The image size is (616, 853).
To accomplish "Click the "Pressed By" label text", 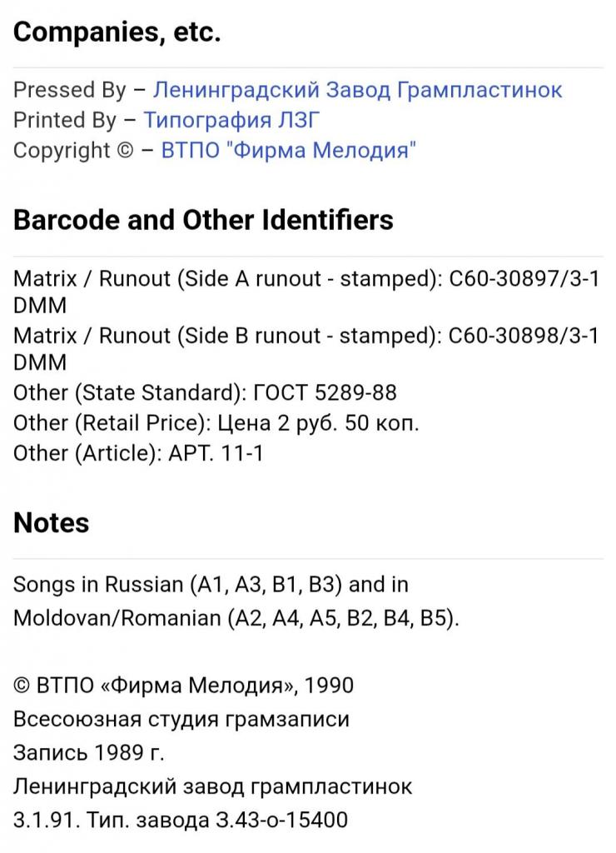I will click(x=70, y=90).
